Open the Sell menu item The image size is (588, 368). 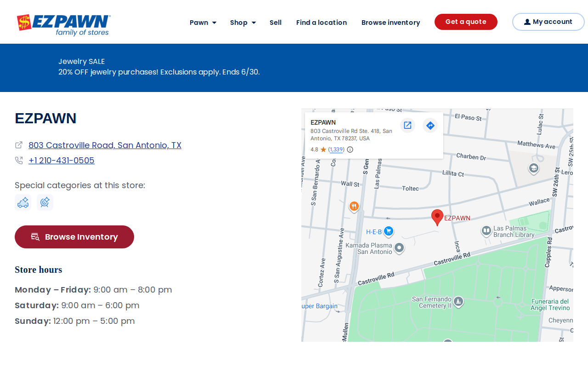(276, 23)
